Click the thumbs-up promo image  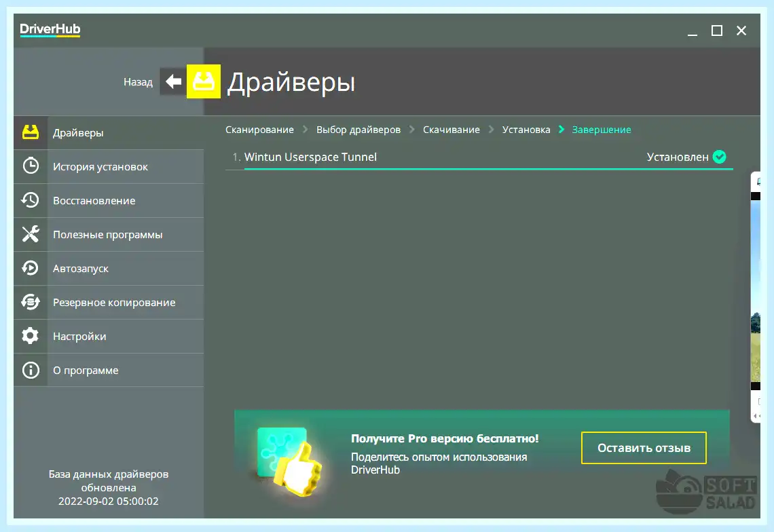click(x=291, y=461)
